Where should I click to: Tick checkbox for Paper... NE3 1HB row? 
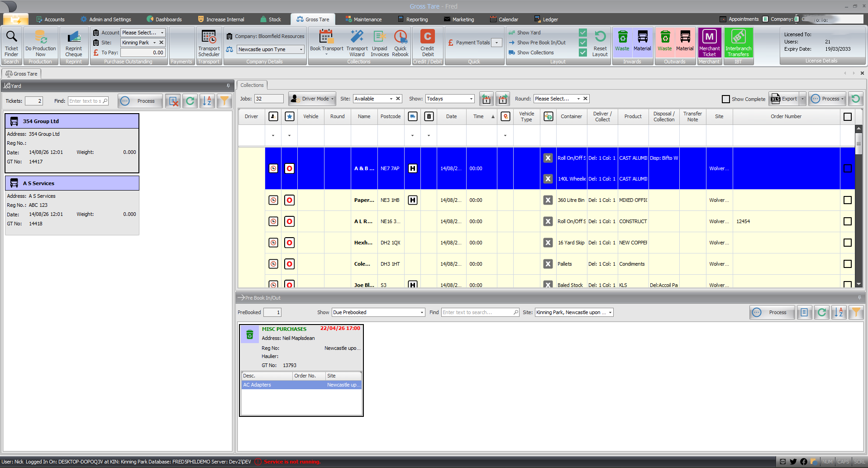[x=848, y=200]
